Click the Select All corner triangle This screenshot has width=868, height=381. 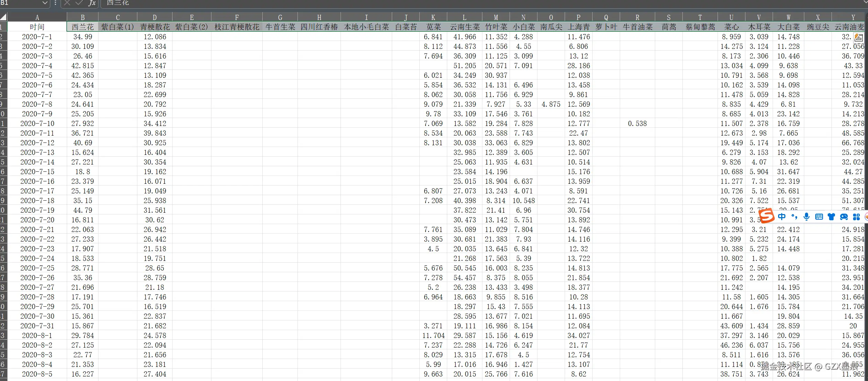tap(3, 17)
